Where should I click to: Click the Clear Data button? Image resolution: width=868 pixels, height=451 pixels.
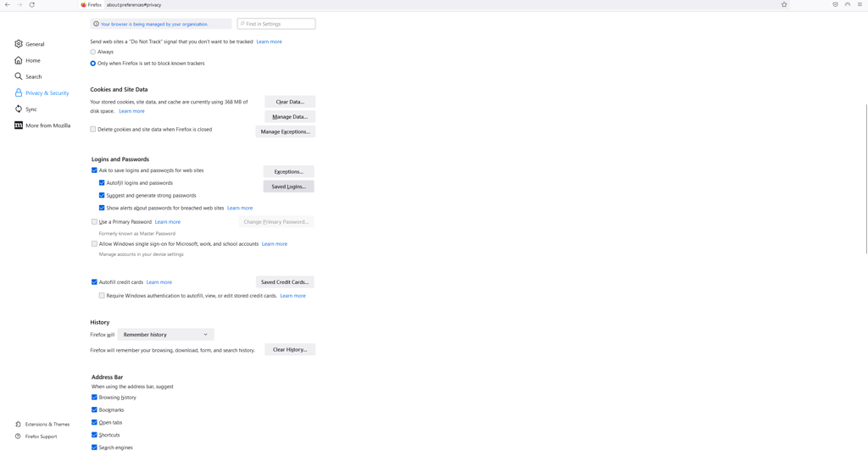[x=290, y=102]
